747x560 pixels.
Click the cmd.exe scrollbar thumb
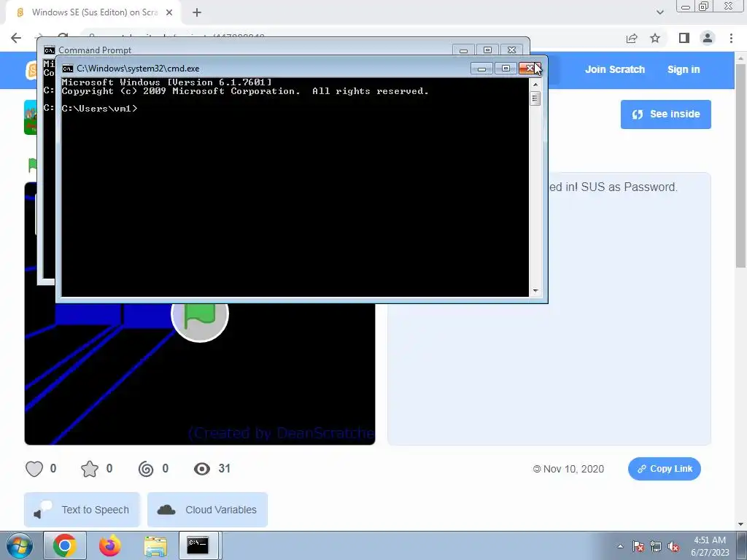535,98
